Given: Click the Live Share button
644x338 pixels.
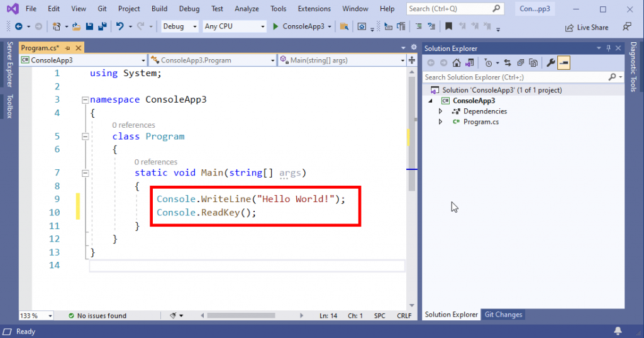Looking at the screenshot, I should point(587,27).
